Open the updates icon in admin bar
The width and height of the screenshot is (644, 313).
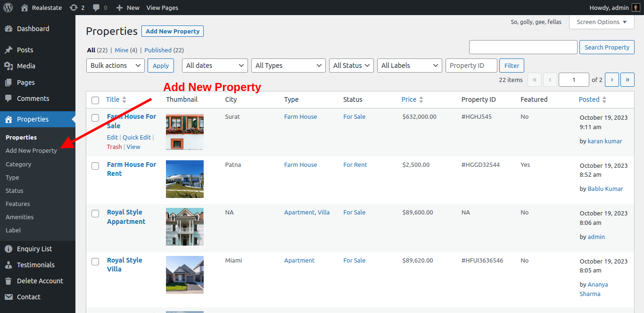[x=74, y=8]
